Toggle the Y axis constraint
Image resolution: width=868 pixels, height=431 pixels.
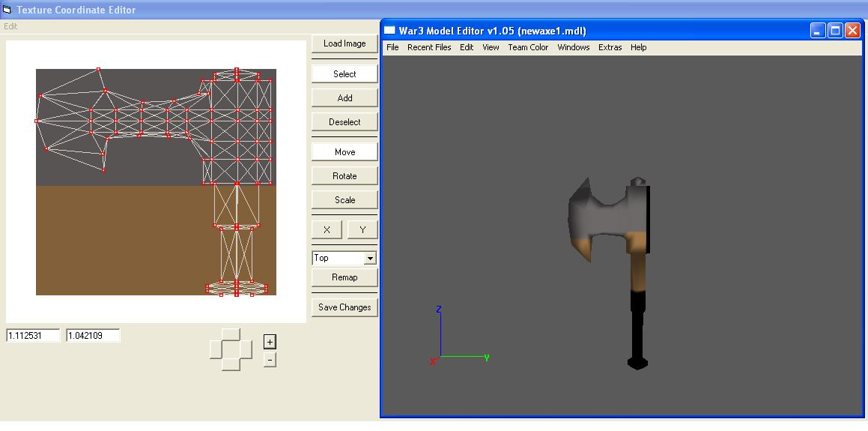tap(362, 229)
